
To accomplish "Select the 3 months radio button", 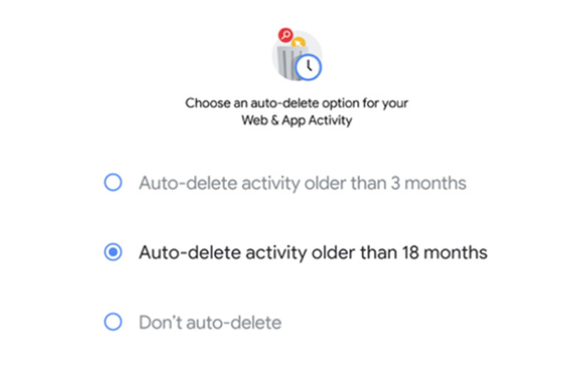I will [x=113, y=183].
